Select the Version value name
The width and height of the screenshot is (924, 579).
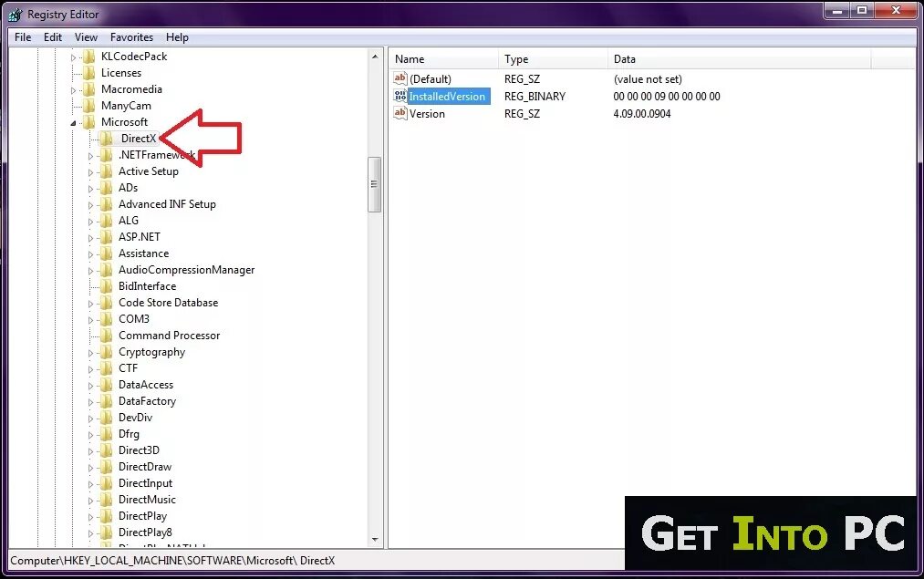(x=427, y=114)
